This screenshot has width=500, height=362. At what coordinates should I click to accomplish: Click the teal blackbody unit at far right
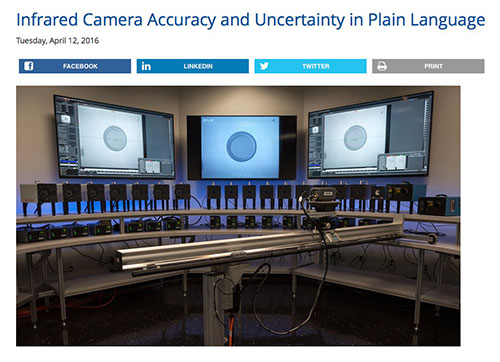click(x=439, y=206)
